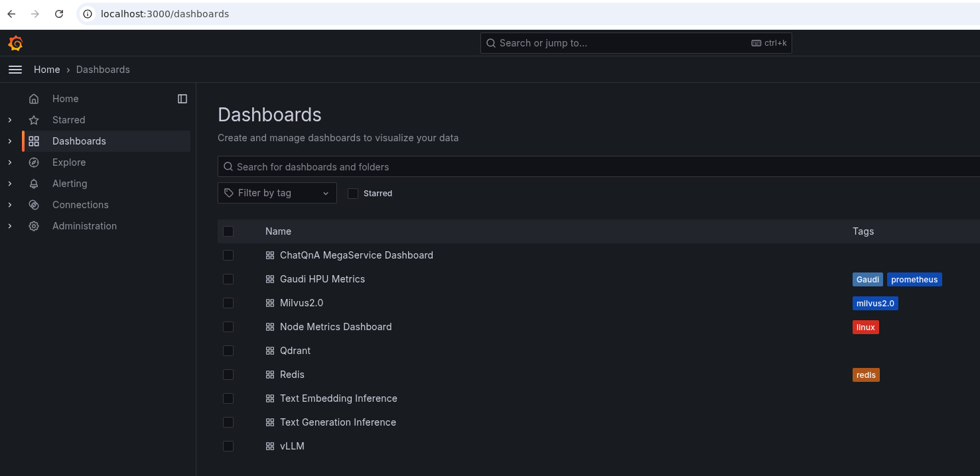
Task: Click the dashboard icon beside Milvus2.0
Action: click(270, 303)
